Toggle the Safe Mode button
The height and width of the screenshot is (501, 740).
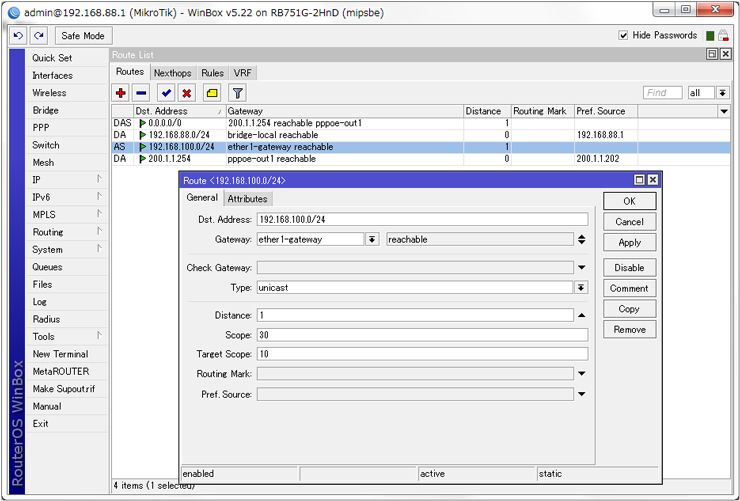83,36
